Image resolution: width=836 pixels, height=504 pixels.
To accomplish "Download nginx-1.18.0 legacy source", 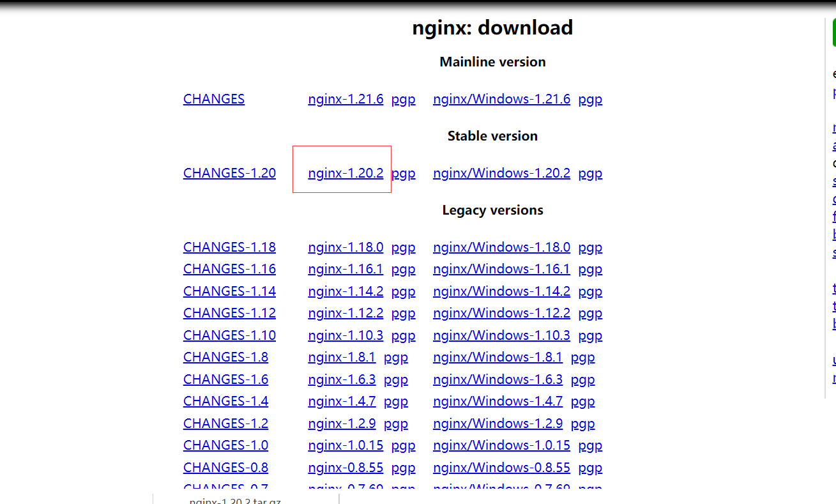I will (346, 247).
